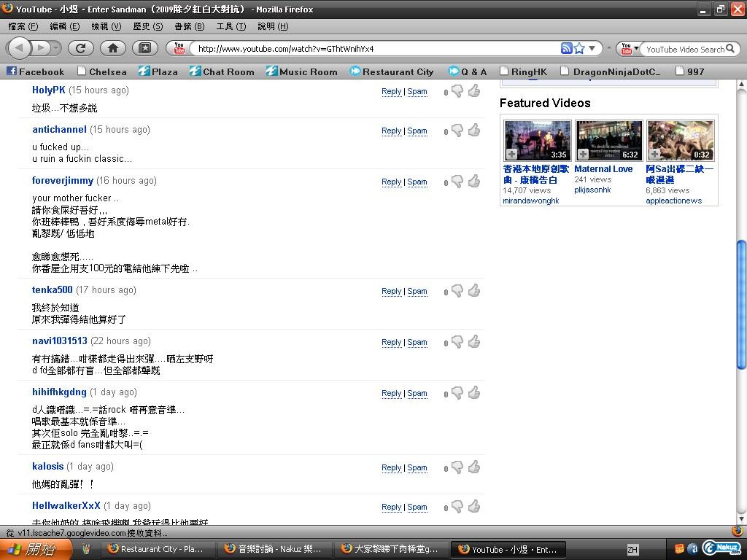Thumbs up navi1031513's comment
The height and width of the screenshot is (560, 747).
[474, 341]
